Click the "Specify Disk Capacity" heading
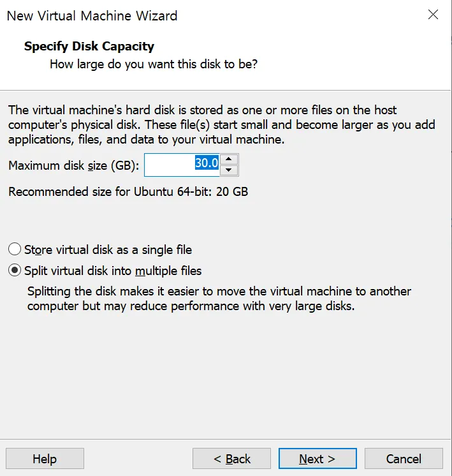This screenshot has height=476, width=452. (x=89, y=47)
